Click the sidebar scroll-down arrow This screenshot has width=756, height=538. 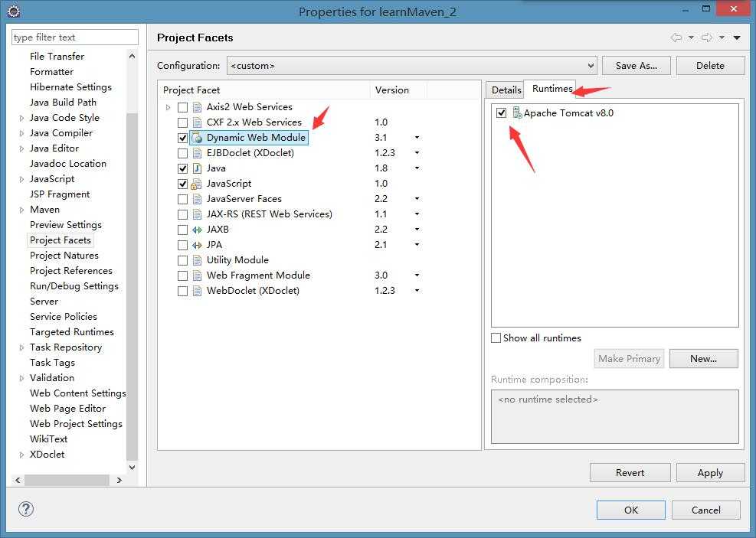(132, 467)
